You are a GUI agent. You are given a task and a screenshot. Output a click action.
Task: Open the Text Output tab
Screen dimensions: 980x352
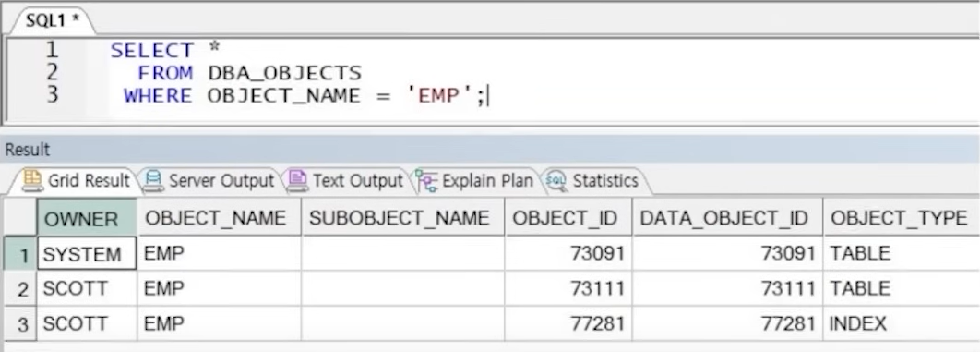click(345, 181)
